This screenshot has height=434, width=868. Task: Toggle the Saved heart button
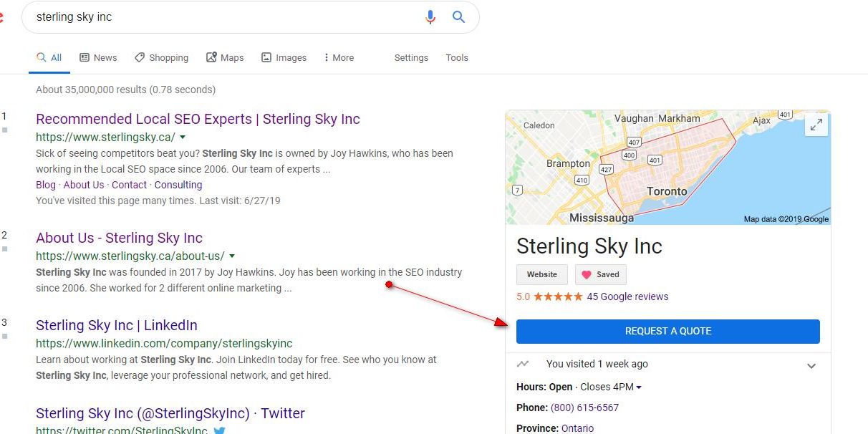pos(601,274)
